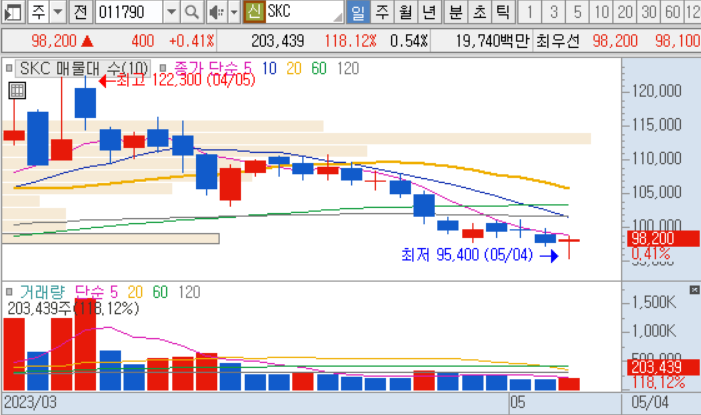
Task: Switch to the 초 second chart
Action: [x=480, y=12]
